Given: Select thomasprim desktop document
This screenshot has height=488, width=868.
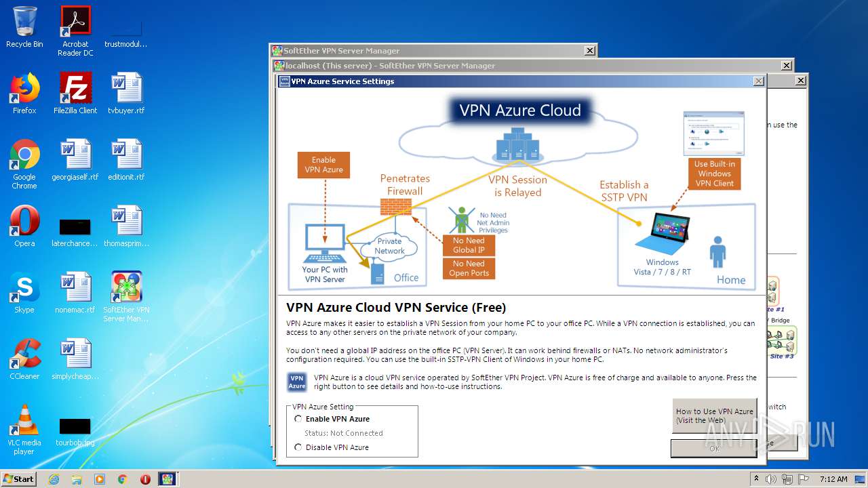Looking at the screenshot, I should point(126,226).
